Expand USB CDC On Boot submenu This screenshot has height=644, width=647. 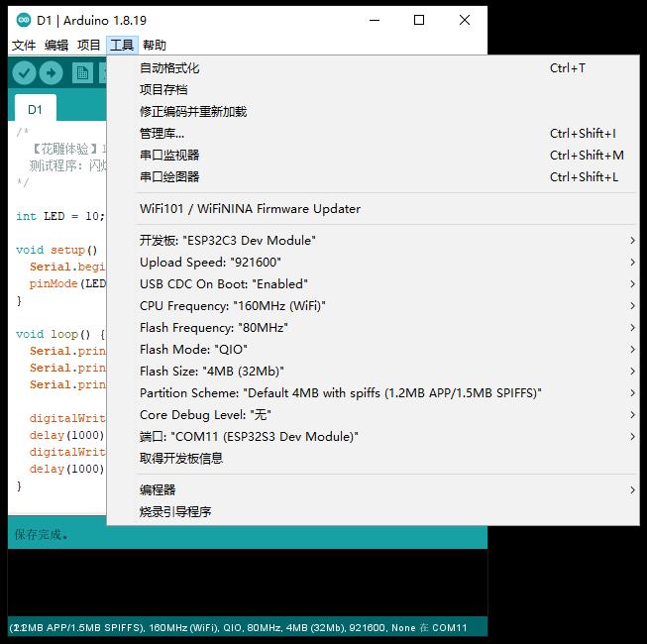point(371,283)
